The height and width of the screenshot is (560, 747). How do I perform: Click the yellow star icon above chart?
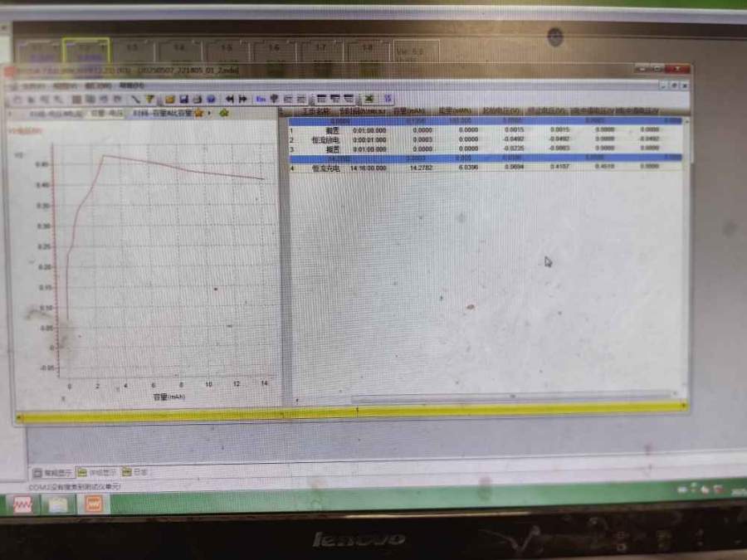[199, 113]
